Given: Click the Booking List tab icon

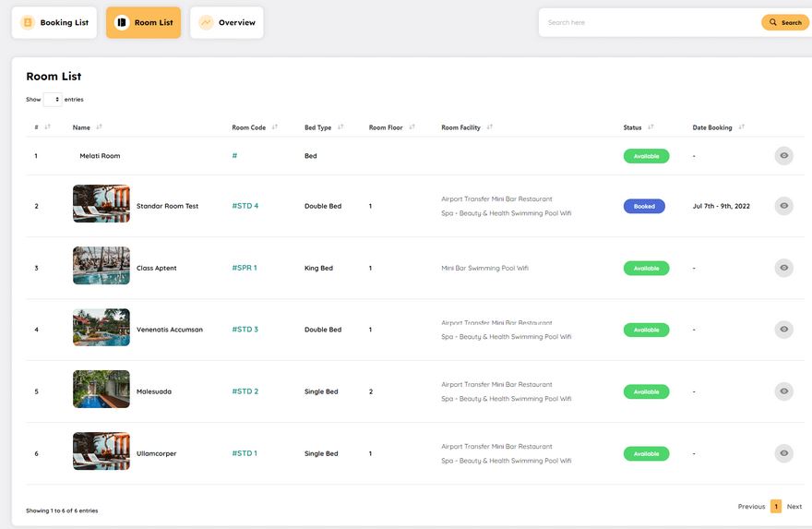Looking at the screenshot, I should tap(28, 23).
